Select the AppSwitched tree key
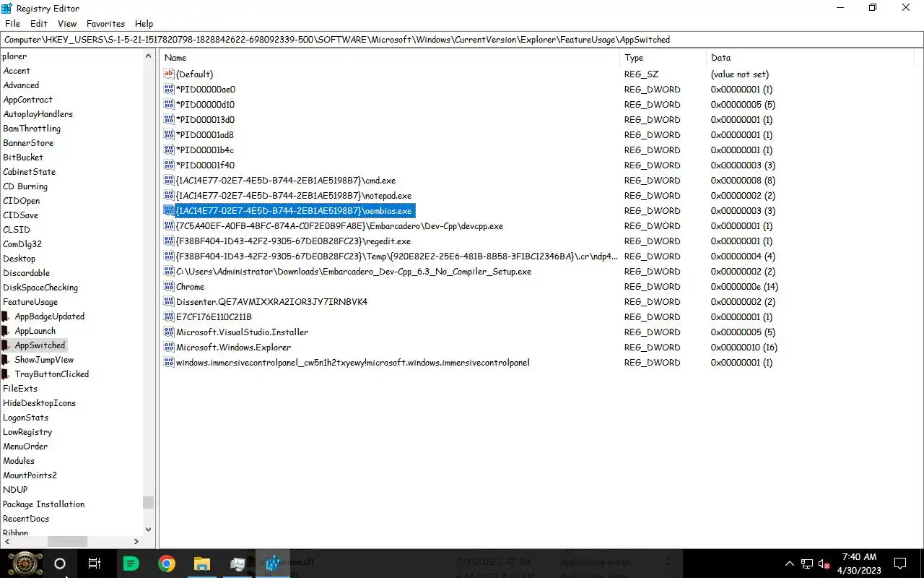 pyautogui.click(x=40, y=345)
